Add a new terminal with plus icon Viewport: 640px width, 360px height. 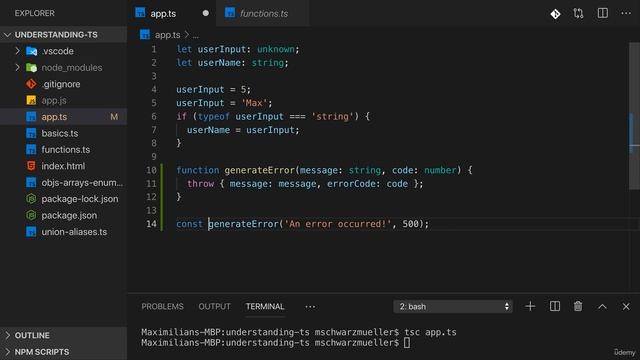[x=530, y=307]
